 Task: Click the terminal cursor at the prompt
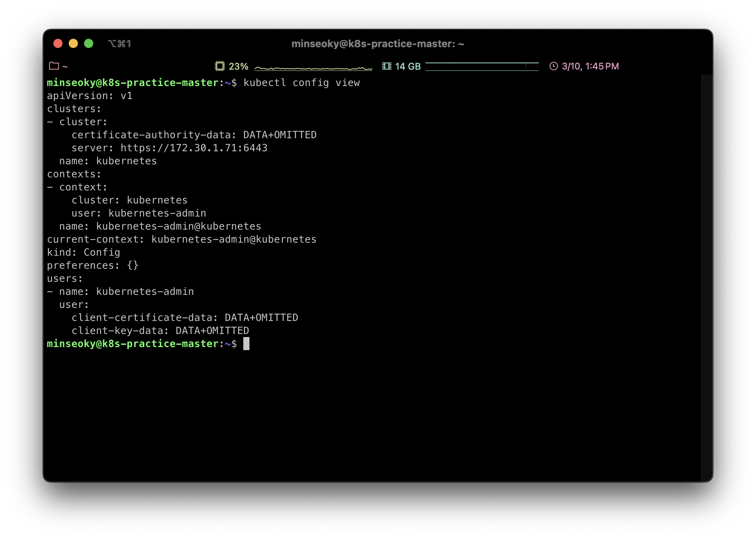click(246, 344)
